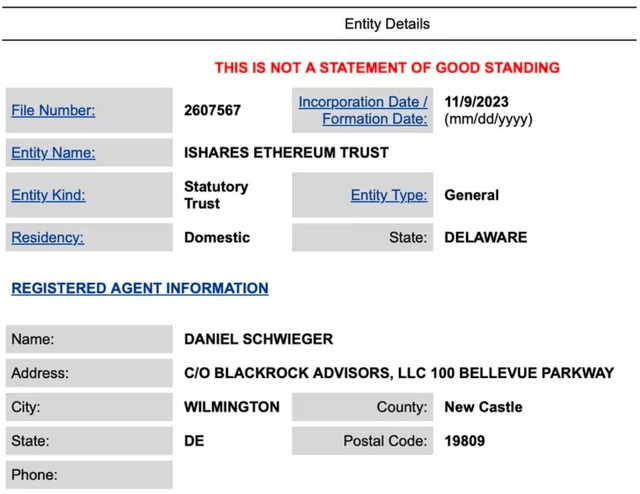Select the file number value 2607567
640x494 pixels.
[212, 110]
